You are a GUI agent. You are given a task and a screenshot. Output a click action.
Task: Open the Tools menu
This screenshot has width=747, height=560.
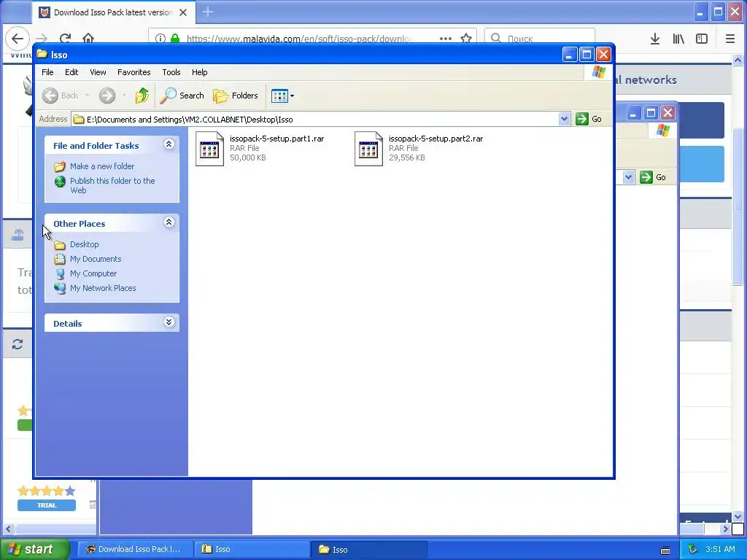(171, 72)
